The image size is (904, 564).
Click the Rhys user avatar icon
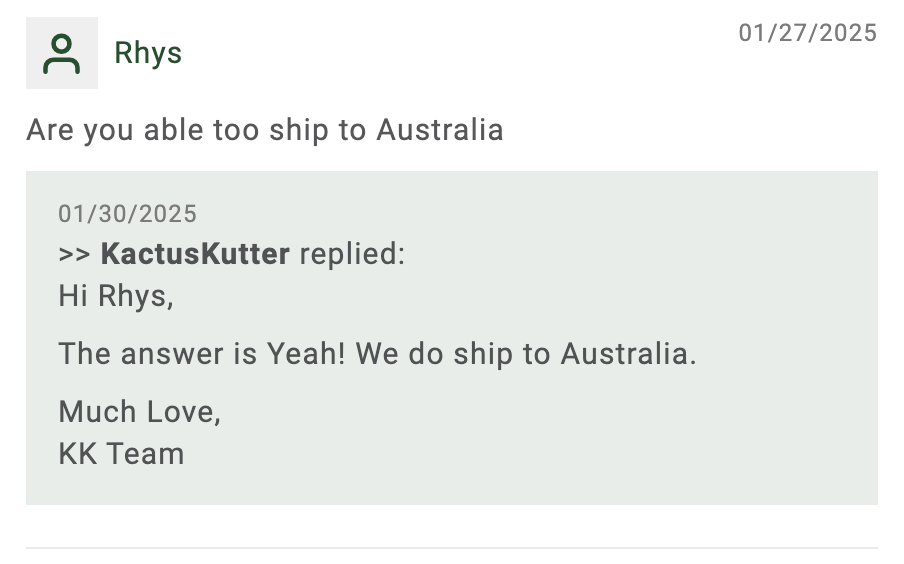(x=62, y=53)
